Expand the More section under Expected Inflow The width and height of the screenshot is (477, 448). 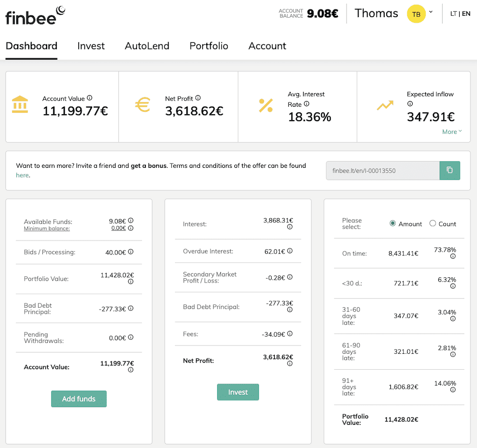click(451, 131)
